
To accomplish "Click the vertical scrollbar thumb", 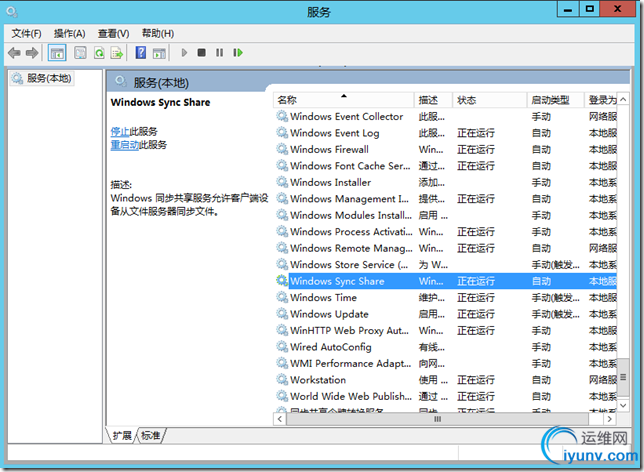I will (623, 377).
